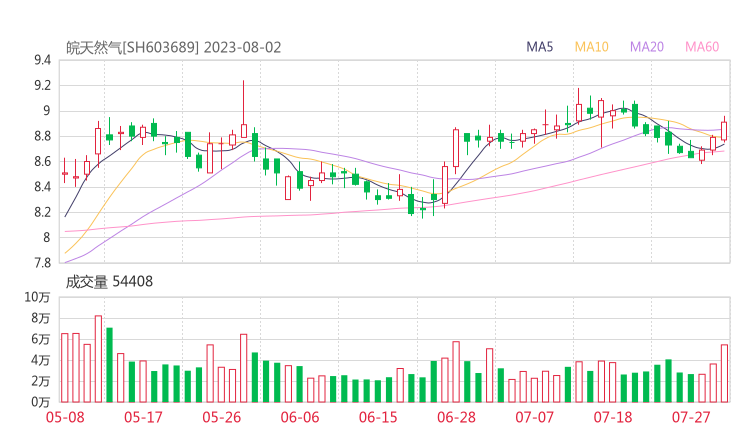
Task: Click the 06-06 date axis label
Action: (300, 417)
